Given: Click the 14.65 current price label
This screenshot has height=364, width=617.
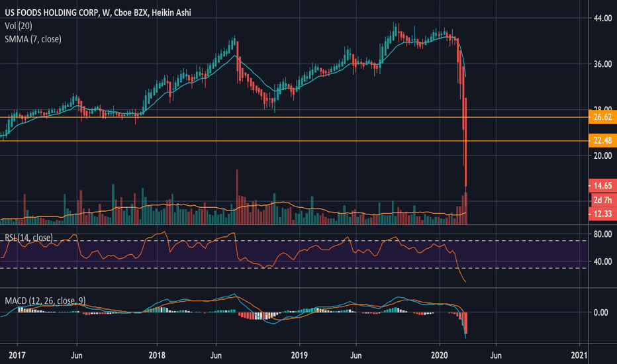Looking at the screenshot, I should coord(602,185).
